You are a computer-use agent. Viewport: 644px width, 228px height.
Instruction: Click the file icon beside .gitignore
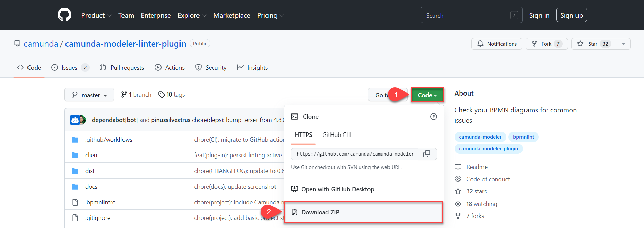(x=75, y=218)
